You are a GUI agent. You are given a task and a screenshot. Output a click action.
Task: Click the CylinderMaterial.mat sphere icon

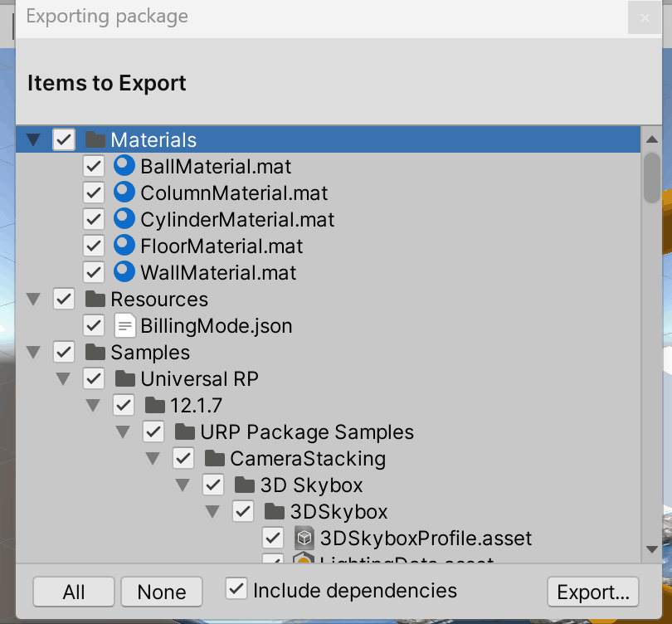tap(124, 219)
